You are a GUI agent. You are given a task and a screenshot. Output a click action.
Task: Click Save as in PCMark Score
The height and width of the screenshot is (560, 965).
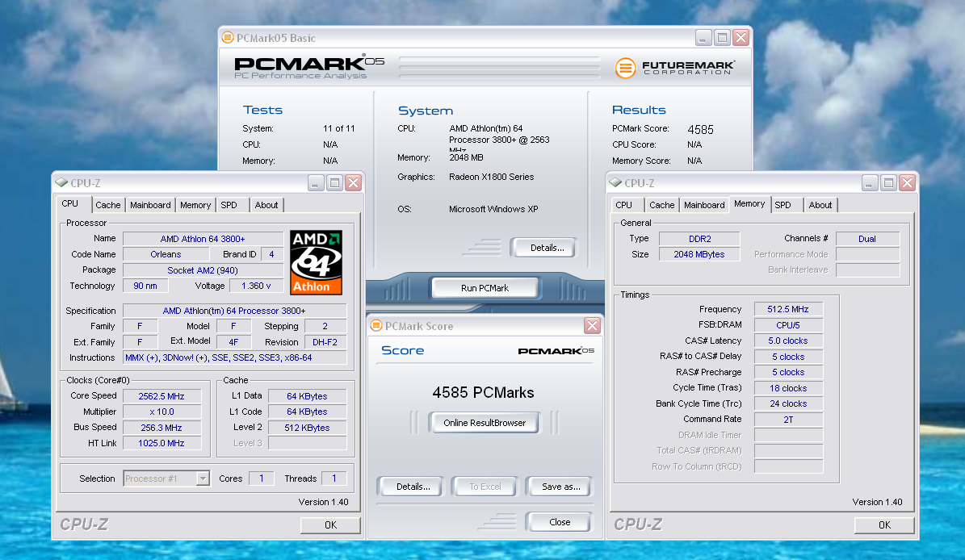[560, 487]
